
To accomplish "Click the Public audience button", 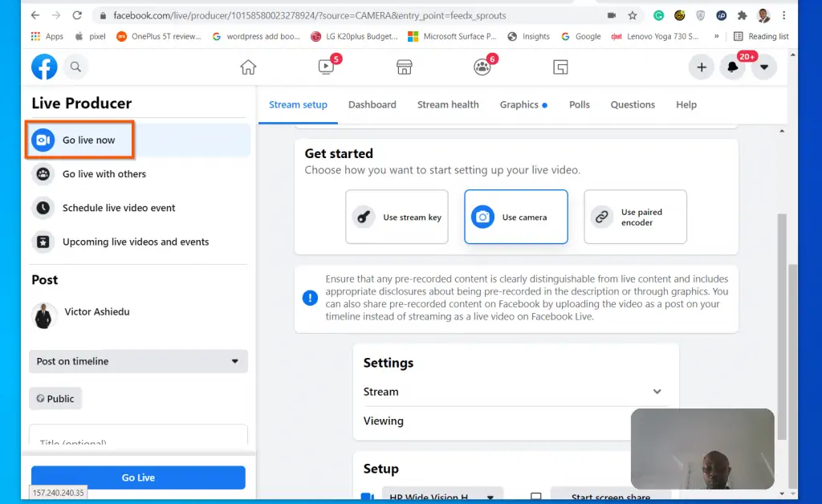I will coord(55,399).
